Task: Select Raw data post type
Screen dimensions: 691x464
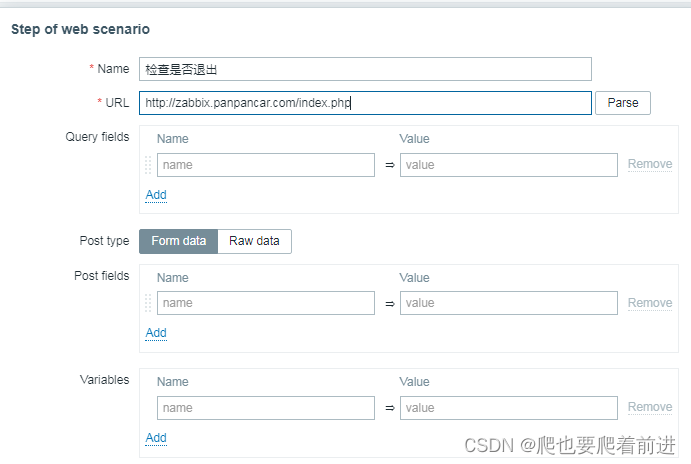Action: click(x=254, y=241)
